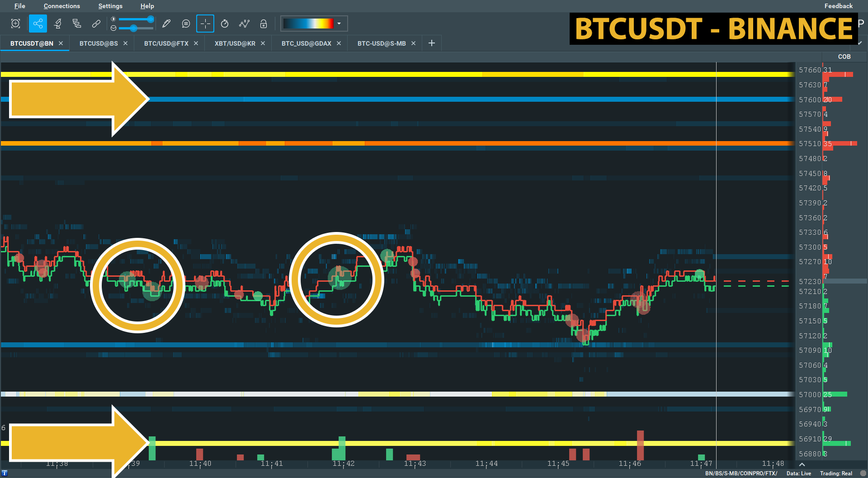Close the XBT/USD@KR tab
This screenshot has width=868, height=478.
click(263, 43)
